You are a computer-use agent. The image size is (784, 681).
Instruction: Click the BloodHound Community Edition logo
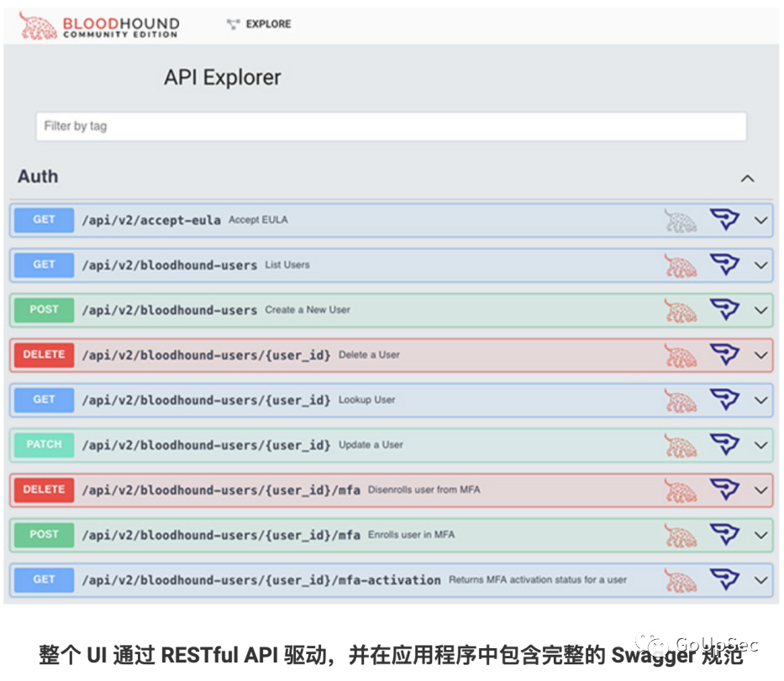pos(99,25)
